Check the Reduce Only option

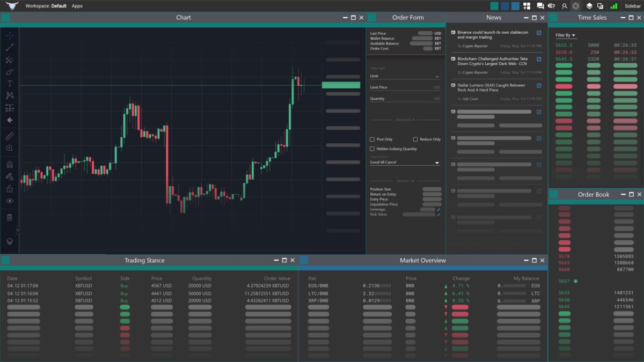(416, 139)
